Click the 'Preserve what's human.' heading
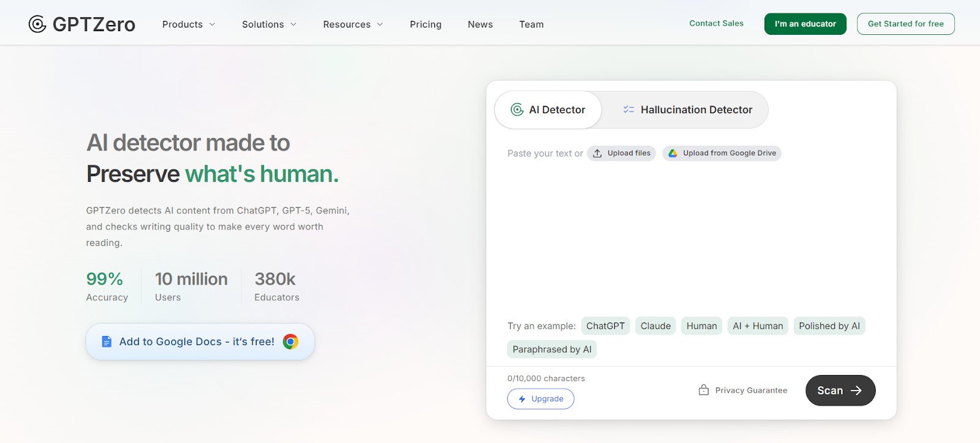Screen dimensions: 980x443 click(213, 174)
